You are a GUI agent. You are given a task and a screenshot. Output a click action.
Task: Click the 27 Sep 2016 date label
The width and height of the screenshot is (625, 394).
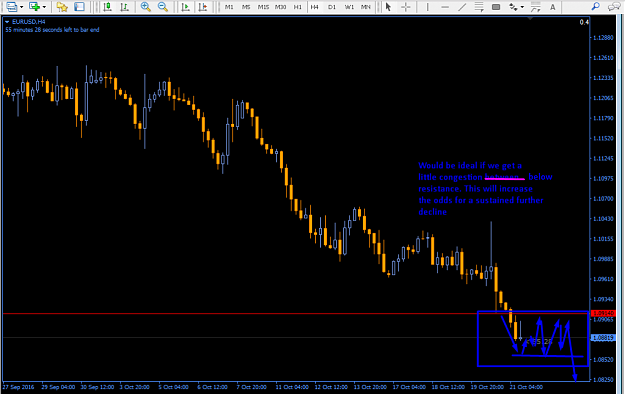coord(18,387)
